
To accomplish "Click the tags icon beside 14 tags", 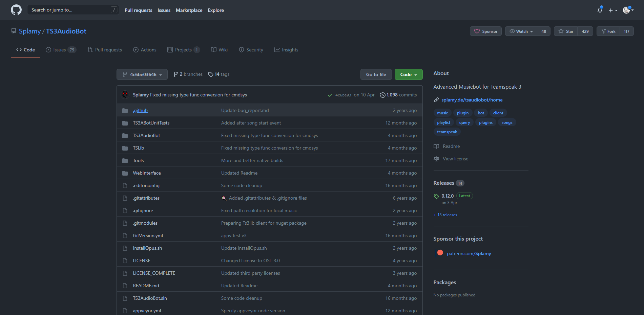I will [210, 74].
